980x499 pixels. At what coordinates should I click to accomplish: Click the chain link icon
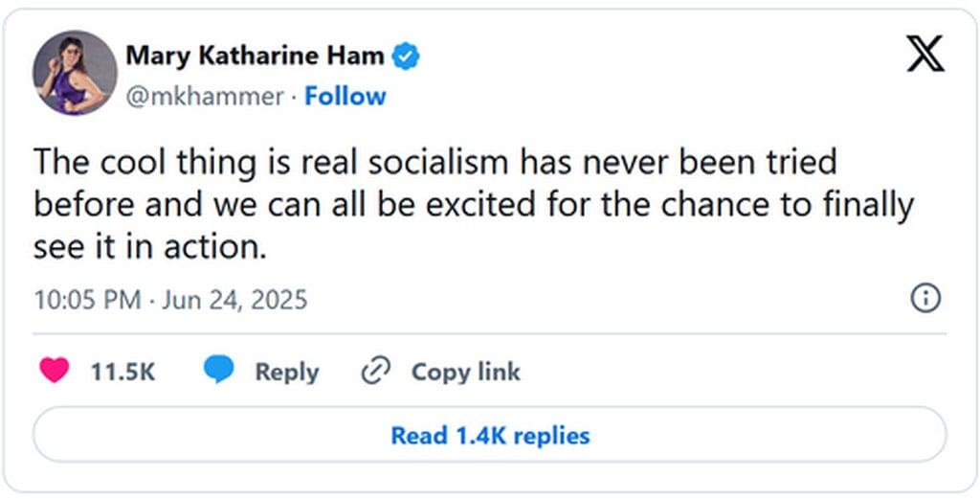(x=374, y=372)
